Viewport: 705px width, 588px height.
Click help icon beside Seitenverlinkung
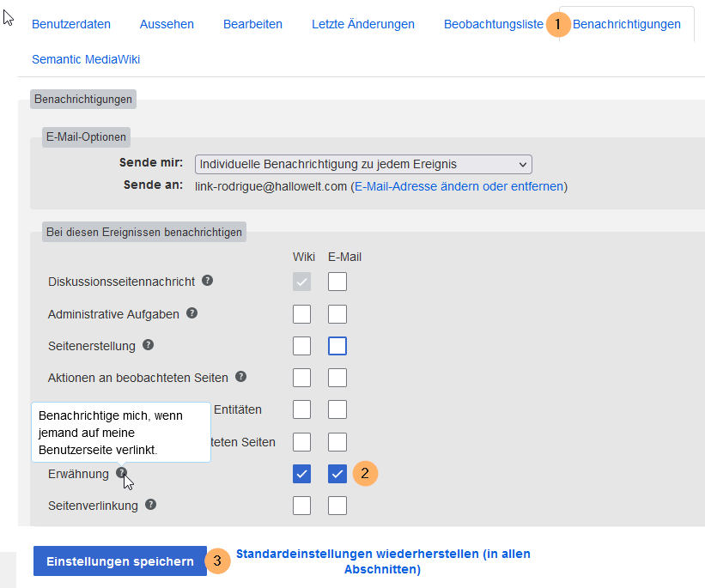(151, 505)
